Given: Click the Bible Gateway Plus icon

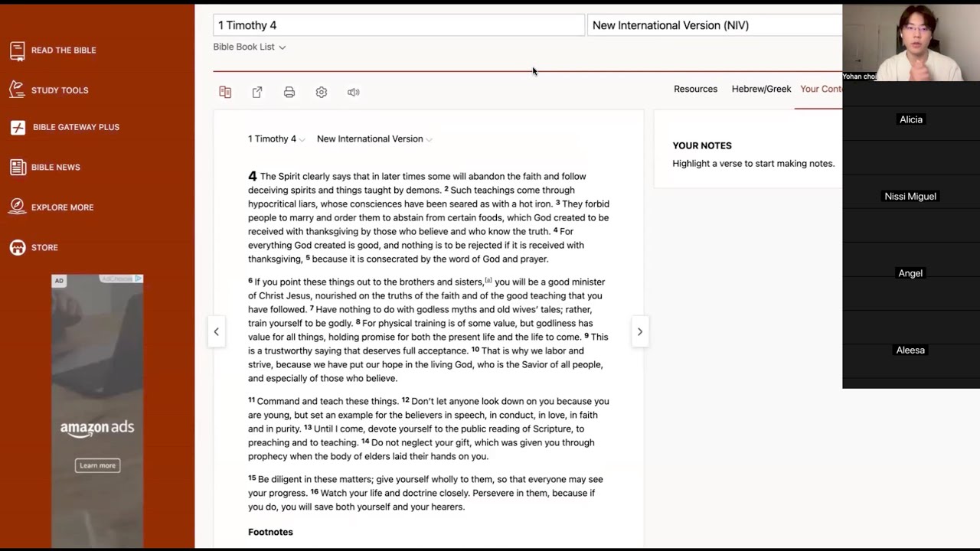Looking at the screenshot, I should tap(18, 127).
